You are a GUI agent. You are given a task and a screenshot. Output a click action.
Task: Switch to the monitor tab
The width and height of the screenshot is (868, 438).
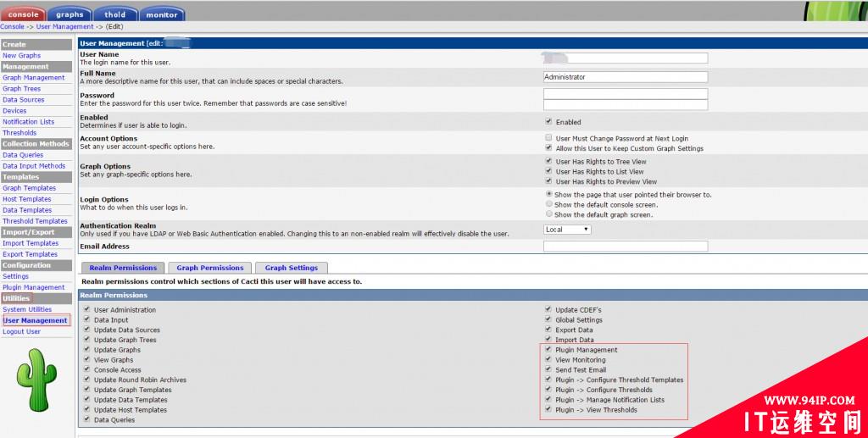[x=162, y=14]
